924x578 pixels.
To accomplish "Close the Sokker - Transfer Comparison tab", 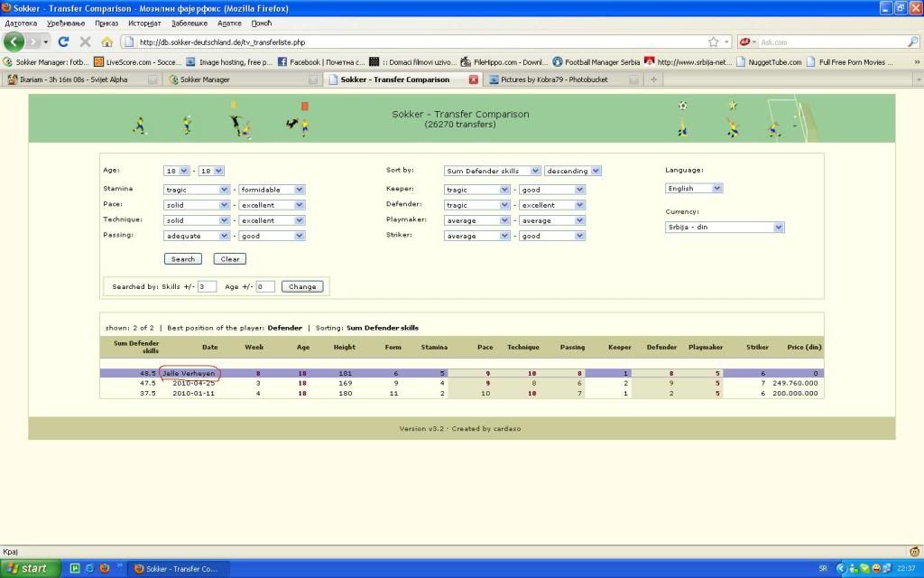I will tap(473, 79).
